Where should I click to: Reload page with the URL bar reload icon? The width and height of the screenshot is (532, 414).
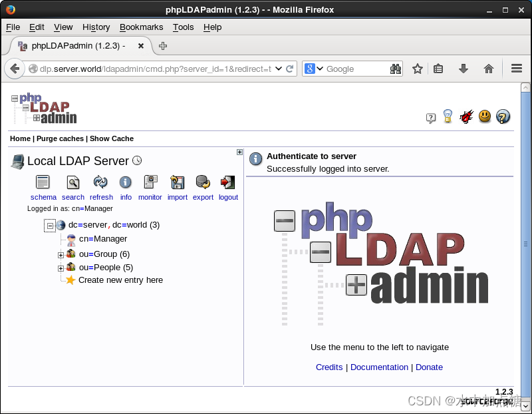(289, 69)
